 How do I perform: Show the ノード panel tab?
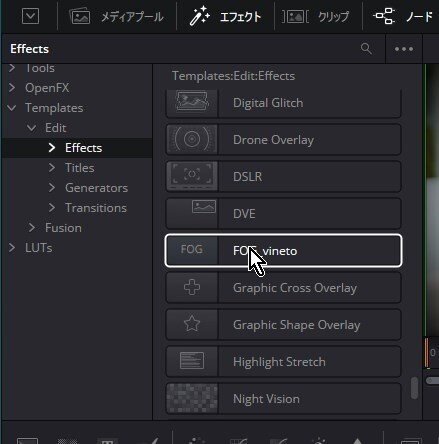(x=419, y=17)
